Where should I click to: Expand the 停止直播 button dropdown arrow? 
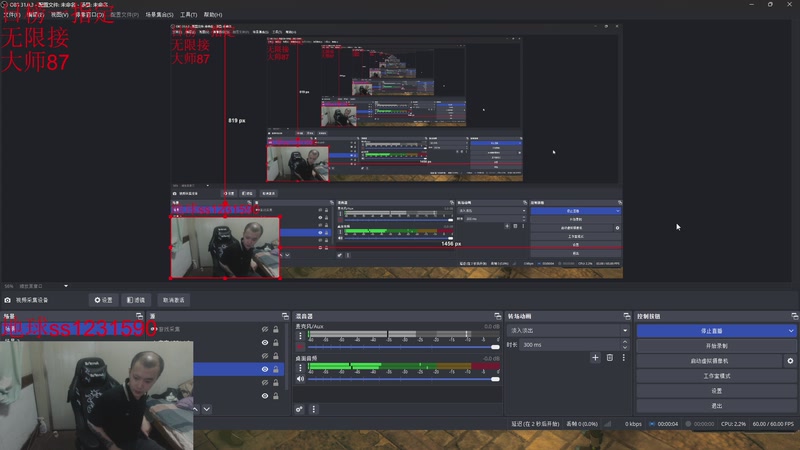(x=791, y=331)
